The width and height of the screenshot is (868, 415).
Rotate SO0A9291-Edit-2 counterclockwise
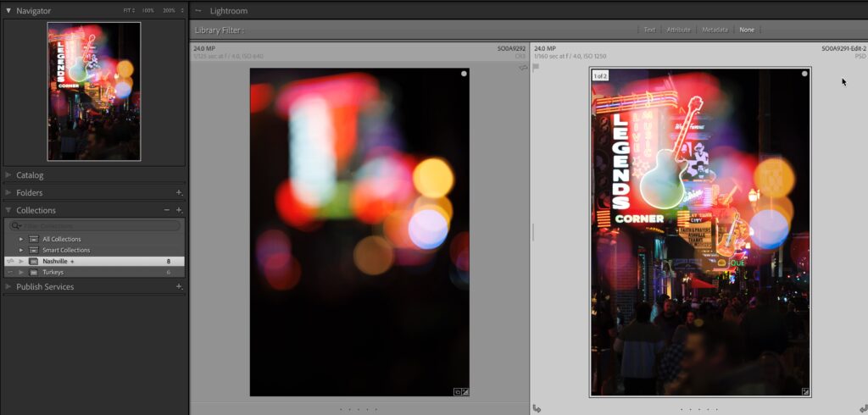click(x=536, y=408)
